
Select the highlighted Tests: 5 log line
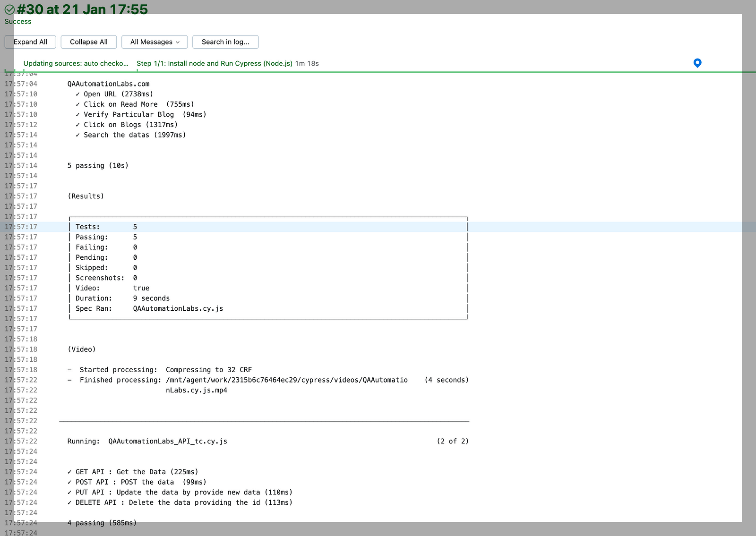[106, 227]
